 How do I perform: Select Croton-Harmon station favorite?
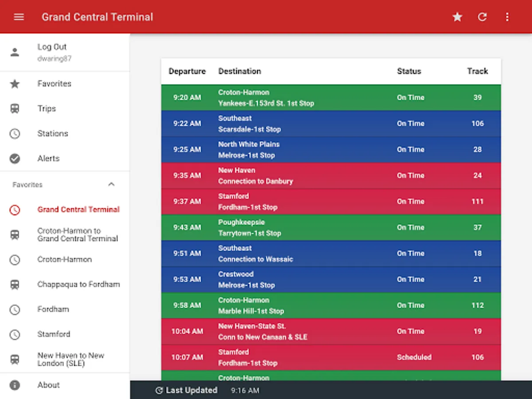[x=65, y=259]
